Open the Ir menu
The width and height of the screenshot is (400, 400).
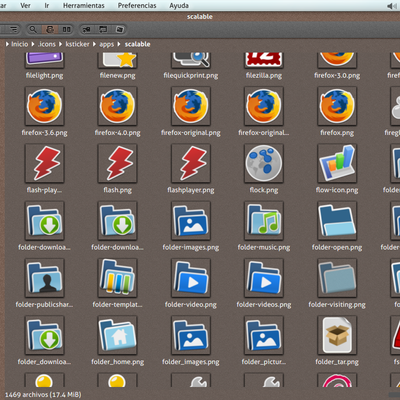coord(47,5)
